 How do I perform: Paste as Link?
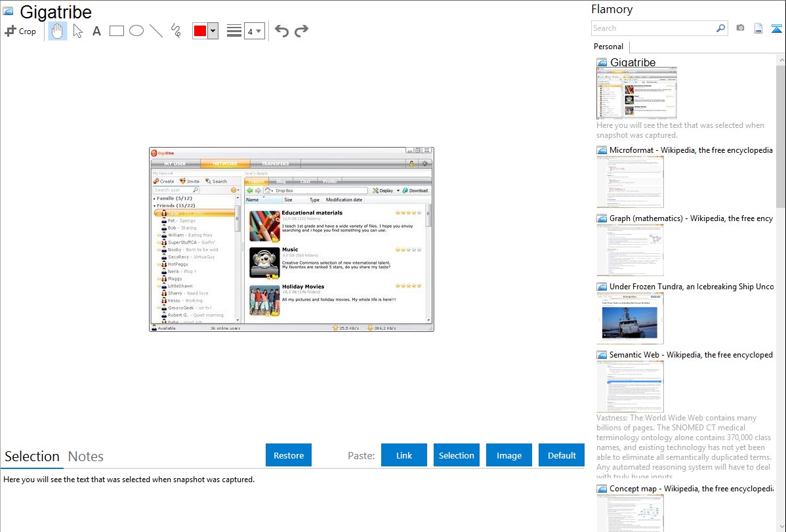click(404, 455)
